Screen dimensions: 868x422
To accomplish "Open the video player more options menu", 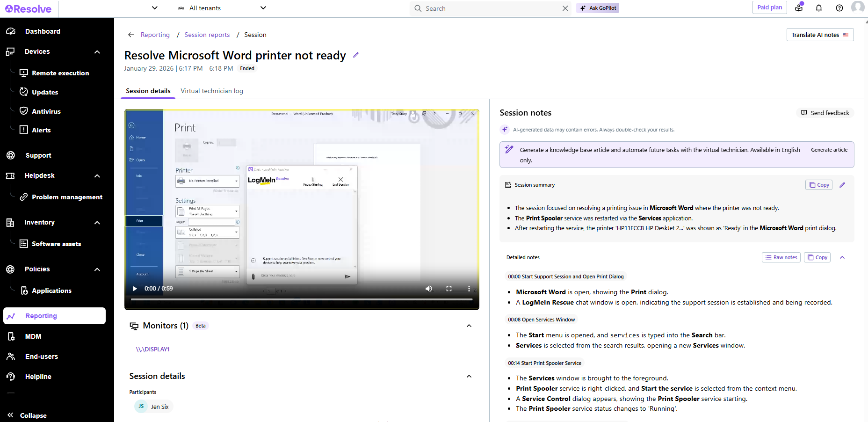I will tap(469, 289).
